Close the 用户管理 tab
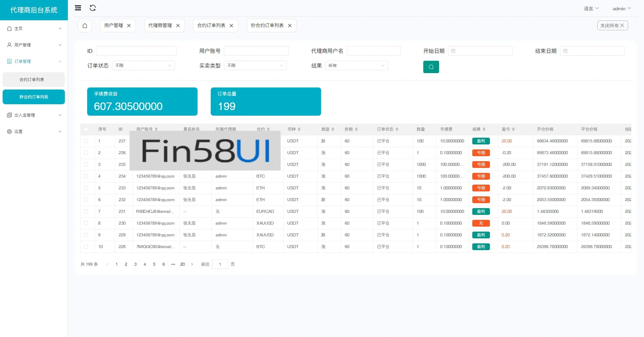The width and height of the screenshot is (644, 337). point(129,26)
